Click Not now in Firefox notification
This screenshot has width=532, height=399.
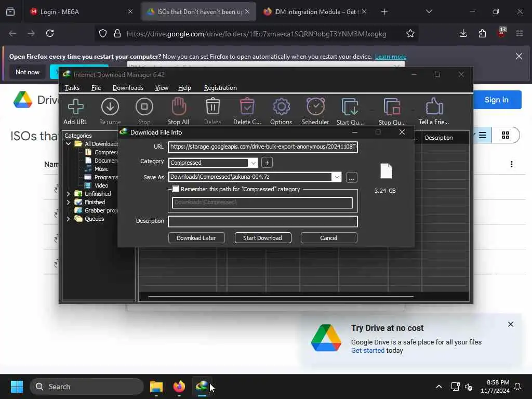point(28,72)
